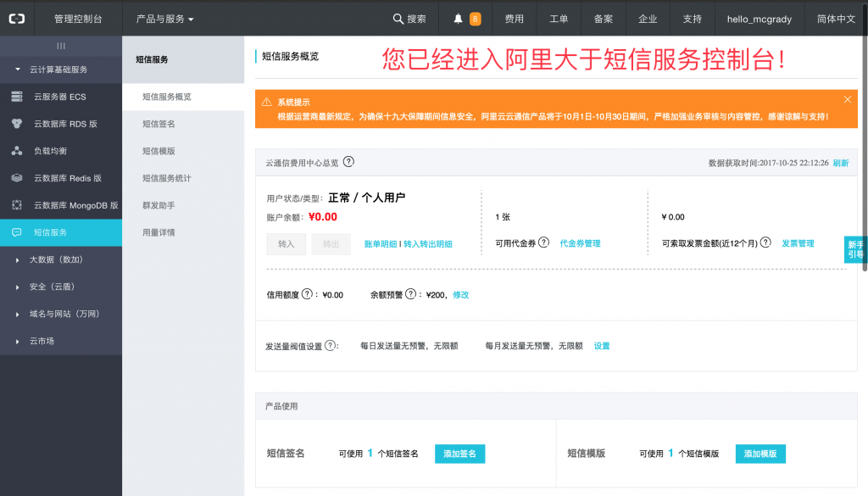Click the MongoDB database sidebar icon
This screenshot has width=868, height=496.
(x=16, y=205)
